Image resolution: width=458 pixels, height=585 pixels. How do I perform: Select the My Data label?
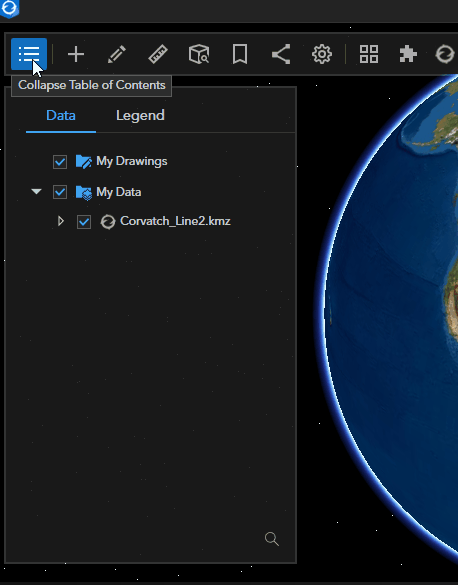pyautogui.click(x=119, y=192)
